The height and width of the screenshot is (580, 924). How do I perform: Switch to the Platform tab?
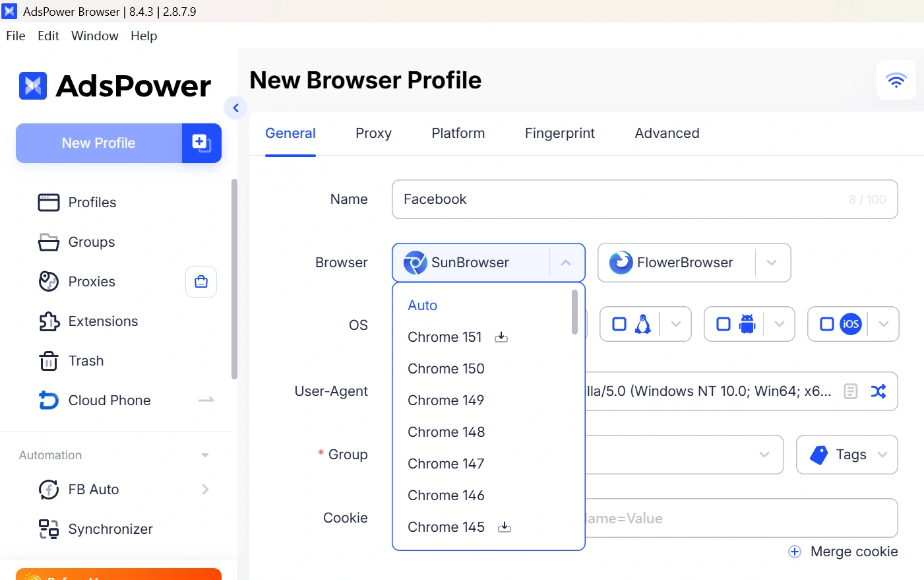coord(458,133)
